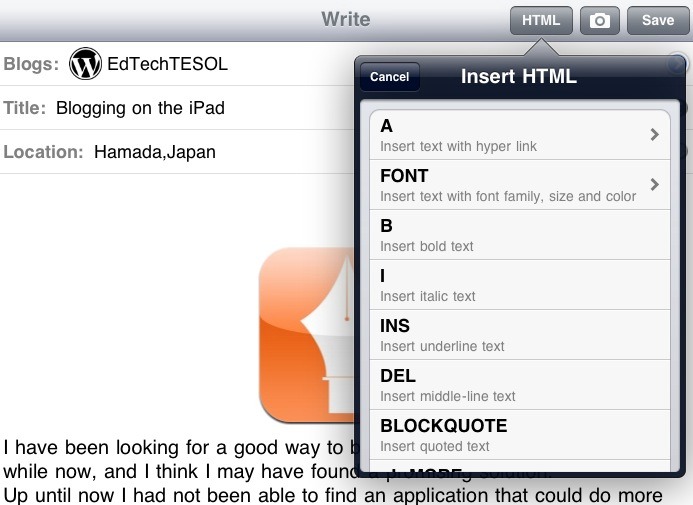Tap the orange pen app image in post
The width and height of the screenshot is (693, 505).
point(307,334)
